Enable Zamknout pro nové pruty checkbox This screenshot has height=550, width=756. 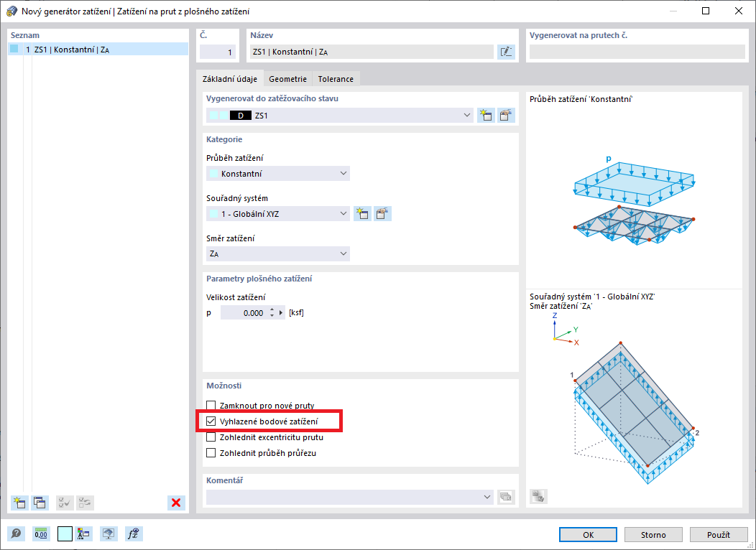point(211,406)
